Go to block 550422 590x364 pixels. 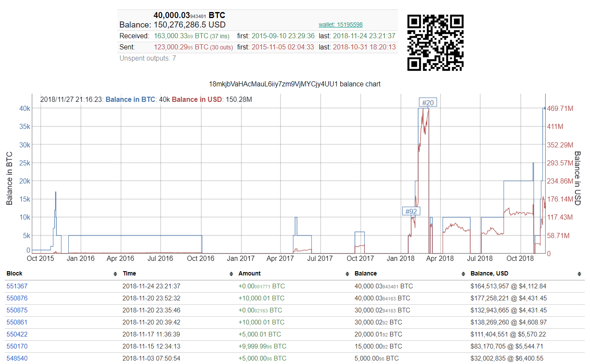click(x=17, y=334)
